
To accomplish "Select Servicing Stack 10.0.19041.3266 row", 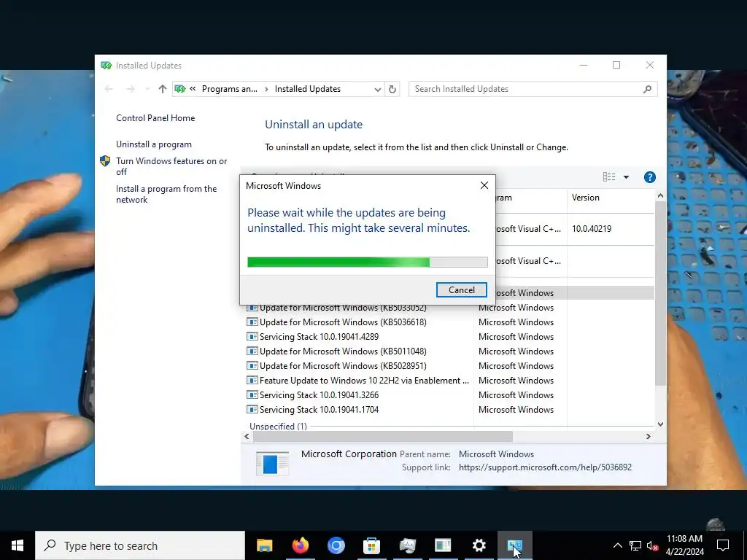I will (320, 395).
